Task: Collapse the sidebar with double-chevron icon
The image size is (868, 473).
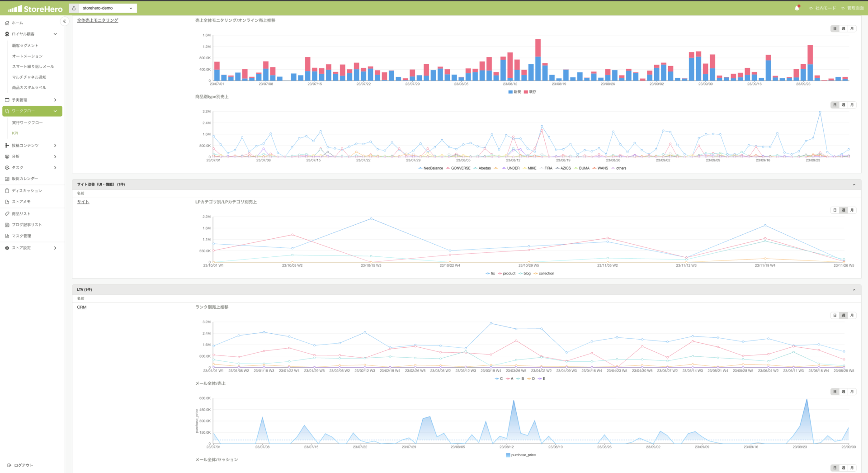Action: [64, 21]
